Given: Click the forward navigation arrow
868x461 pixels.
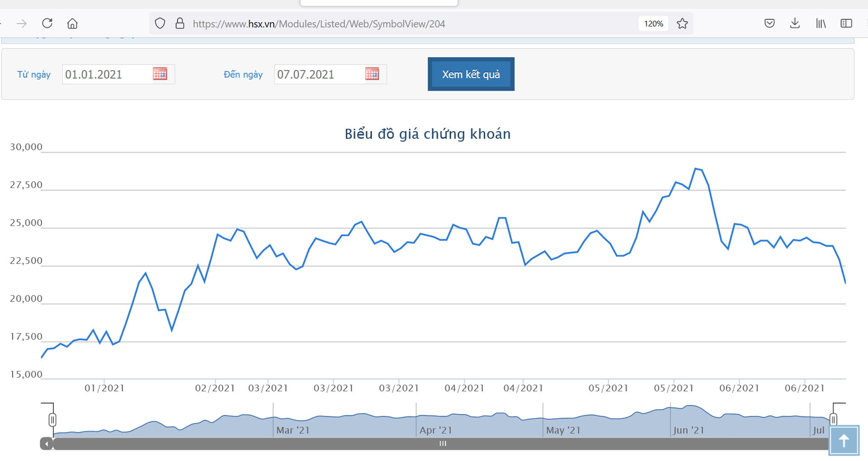Looking at the screenshot, I should point(22,24).
